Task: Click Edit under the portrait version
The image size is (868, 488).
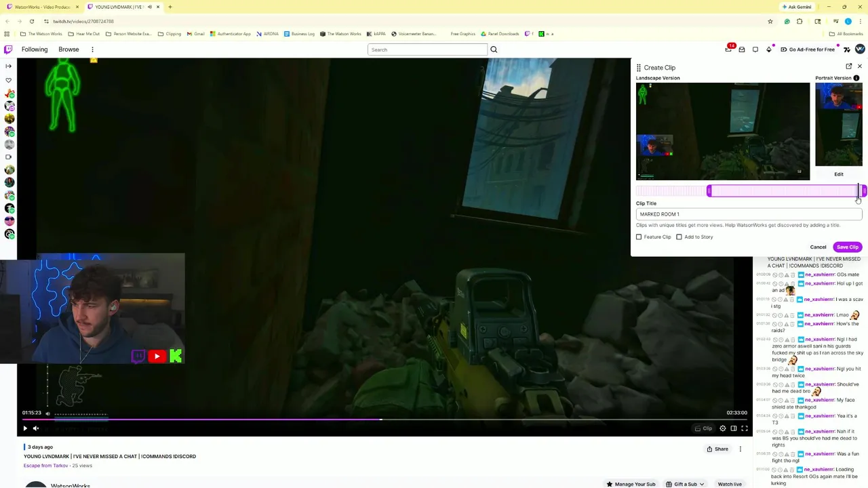Action: 839,174
